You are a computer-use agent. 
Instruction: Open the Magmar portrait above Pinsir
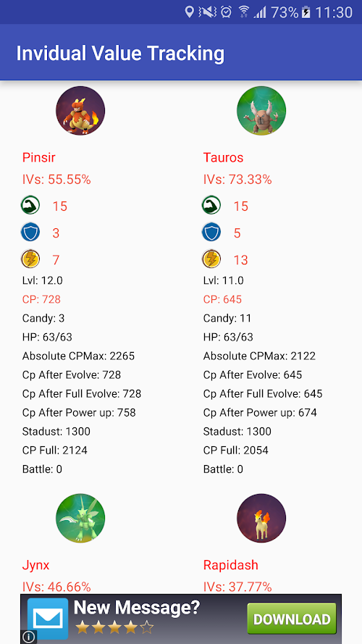coord(80,111)
